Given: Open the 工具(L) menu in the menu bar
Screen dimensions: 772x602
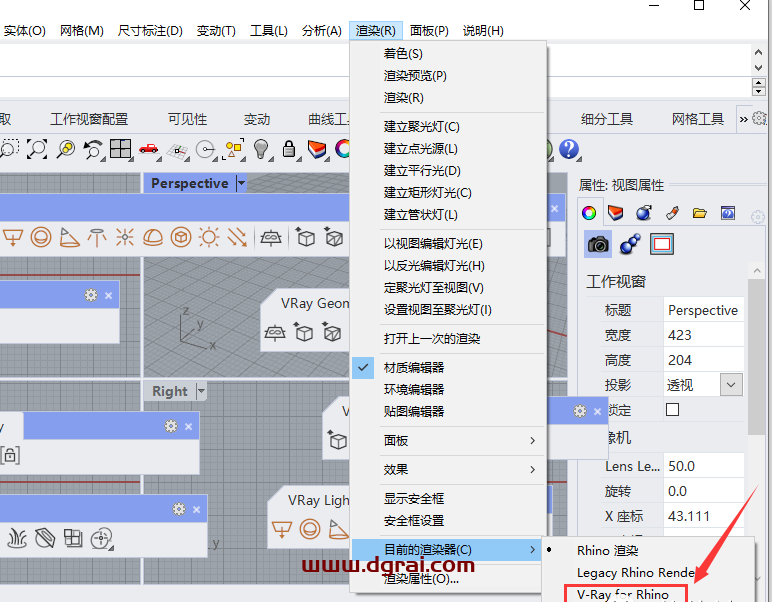Looking at the screenshot, I should pos(269,31).
